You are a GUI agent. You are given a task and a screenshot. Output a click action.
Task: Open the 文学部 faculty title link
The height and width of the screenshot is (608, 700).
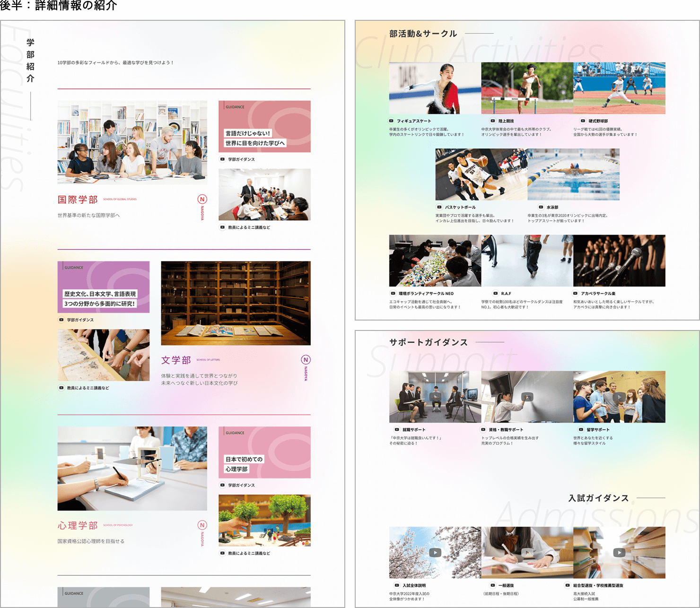click(x=176, y=360)
